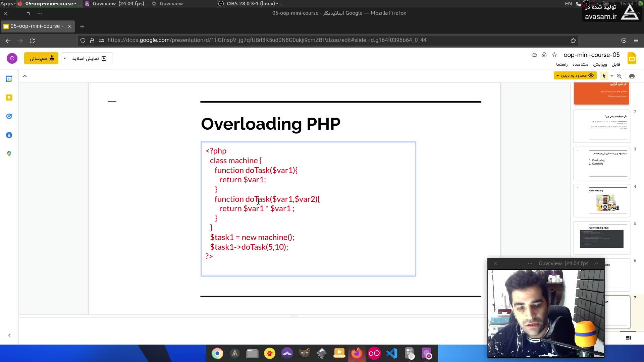The width and height of the screenshot is (644, 362).
Task: Expand slideshow options dropdown arrow
Action: pos(65,58)
